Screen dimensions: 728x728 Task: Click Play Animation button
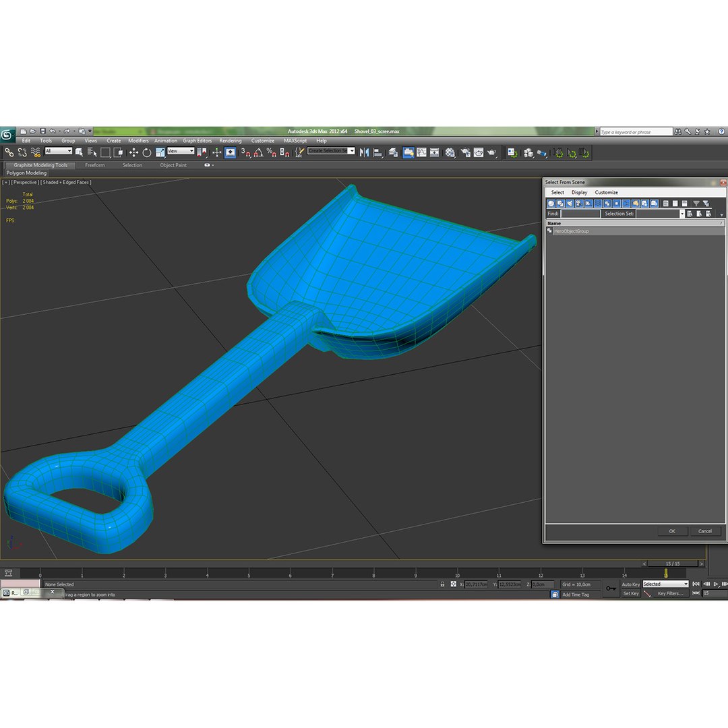click(716, 584)
